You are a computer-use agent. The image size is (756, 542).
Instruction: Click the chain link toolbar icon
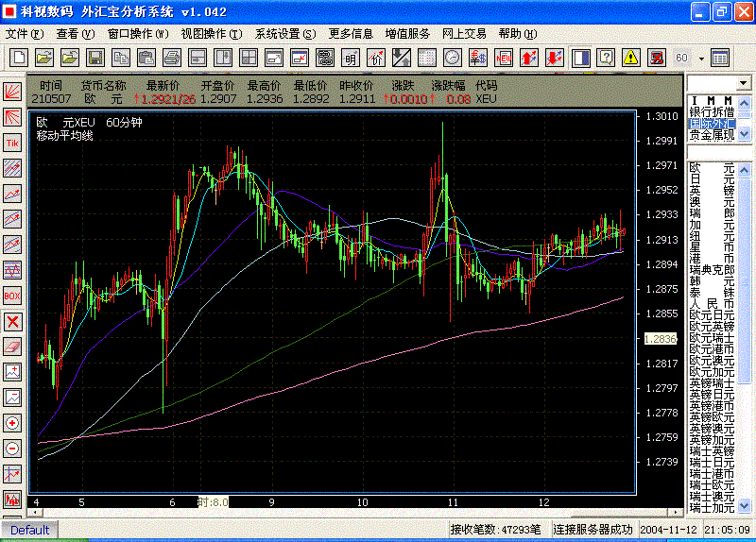pos(325,58)
